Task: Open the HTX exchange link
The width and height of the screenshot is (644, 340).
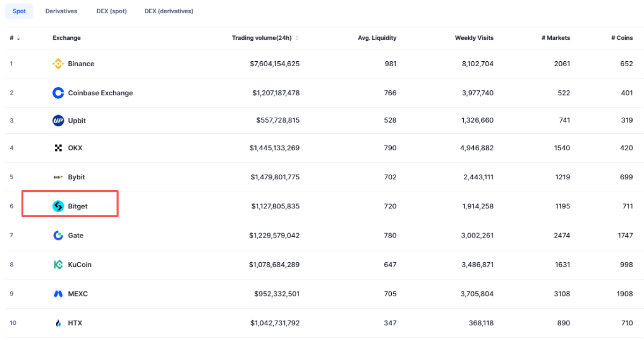Action: [75, 323]
